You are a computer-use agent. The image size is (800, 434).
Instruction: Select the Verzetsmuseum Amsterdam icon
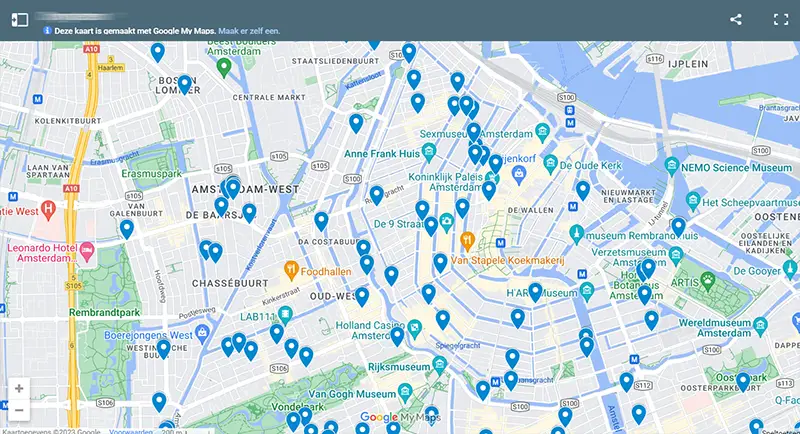(676, 253)
